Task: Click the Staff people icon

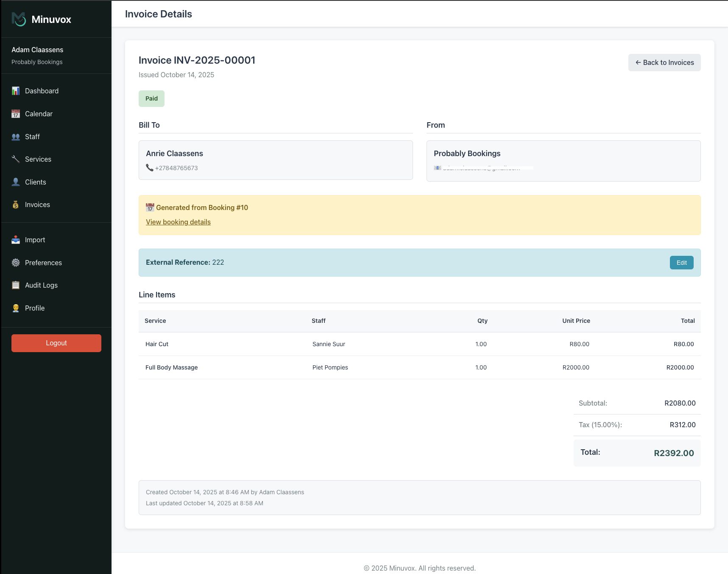Action: click(16, 137)
